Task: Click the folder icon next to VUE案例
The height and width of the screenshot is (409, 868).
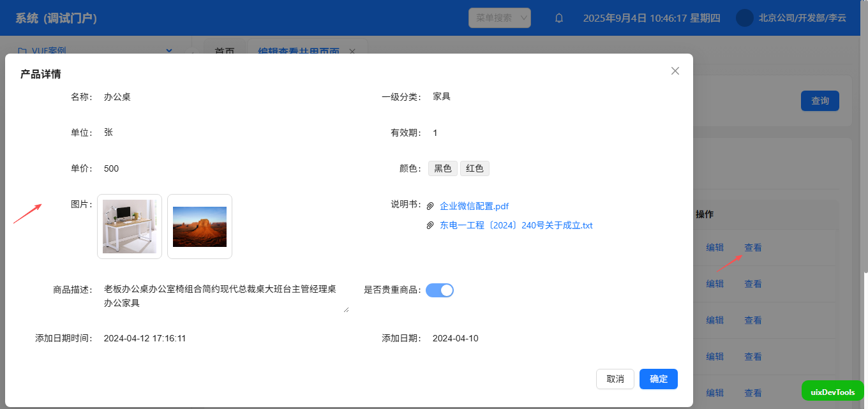Action: pos(22,51)
